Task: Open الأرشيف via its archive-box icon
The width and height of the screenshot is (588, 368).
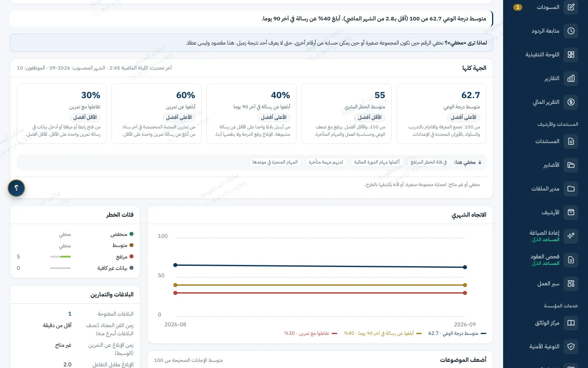Action: [x=571, y=213]
